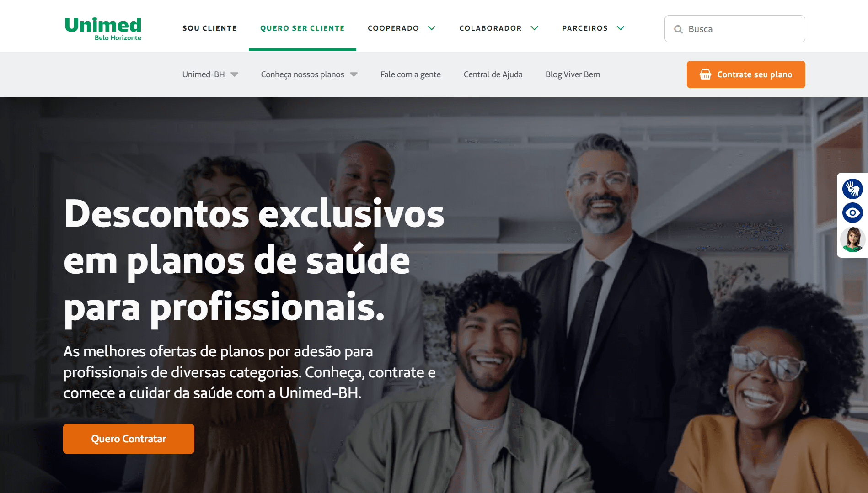This screenshot has height=493, width=868.
Task: Select the Quero Ser Cliente tab
Action: coord(302,28)
